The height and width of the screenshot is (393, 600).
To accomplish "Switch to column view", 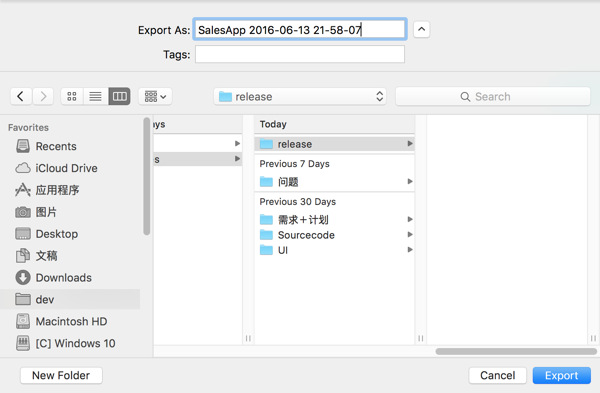I will click(119, 96).
